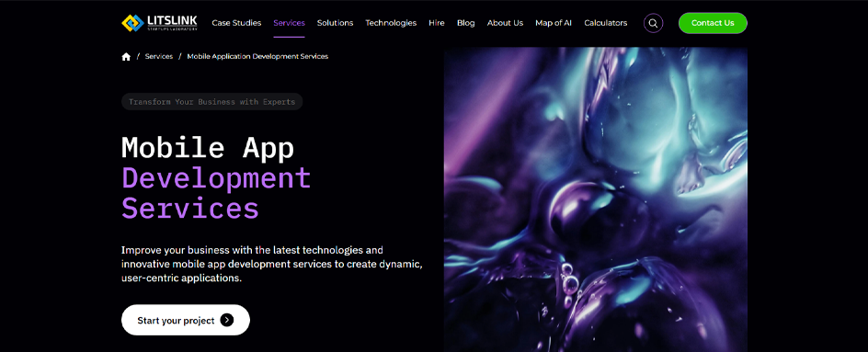868x352 pixels.
Task: Click the Improve your business paragraph
Action: point(272,264)
